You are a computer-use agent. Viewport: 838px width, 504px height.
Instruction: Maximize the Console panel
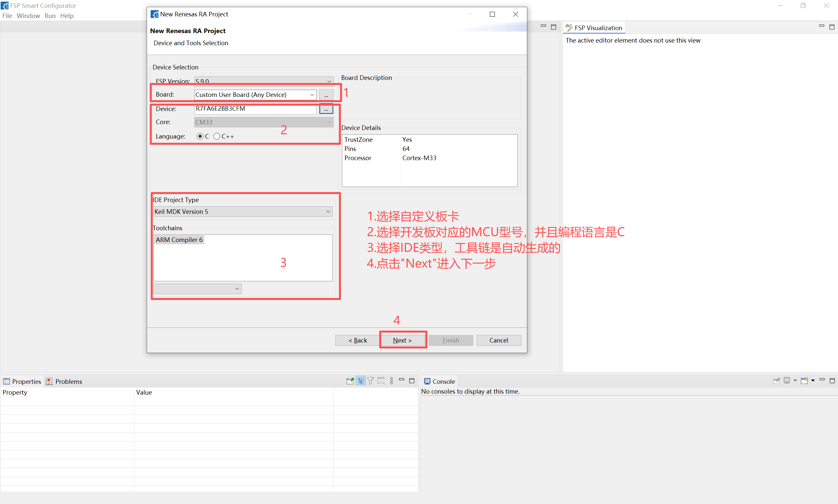(832, 381)
